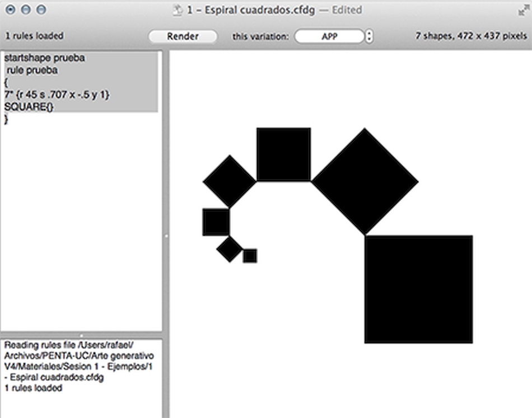
Task: Click the close window button
Action: tap(11, 10)
